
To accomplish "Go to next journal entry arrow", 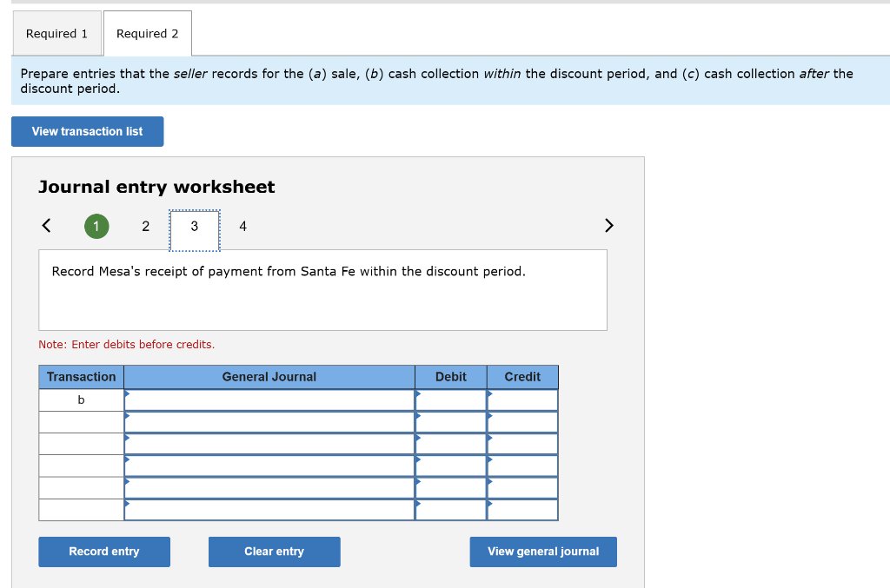I will coord(609,226).
